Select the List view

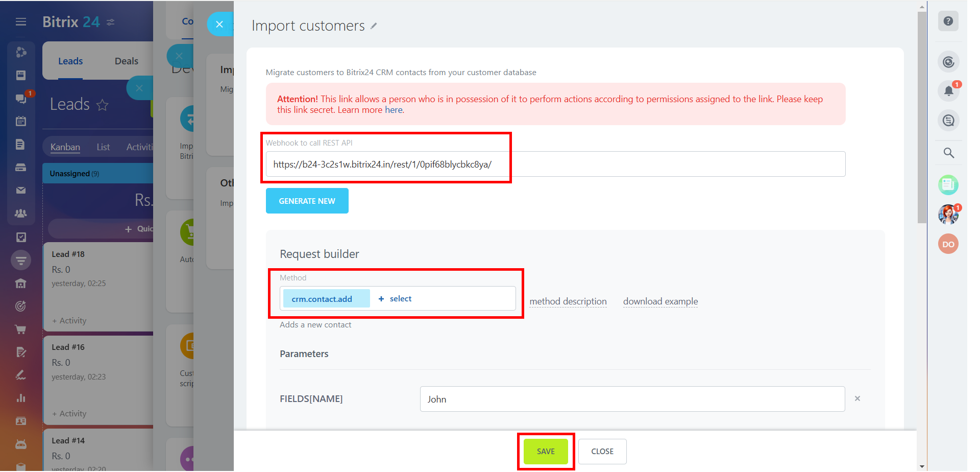(103, 147)
